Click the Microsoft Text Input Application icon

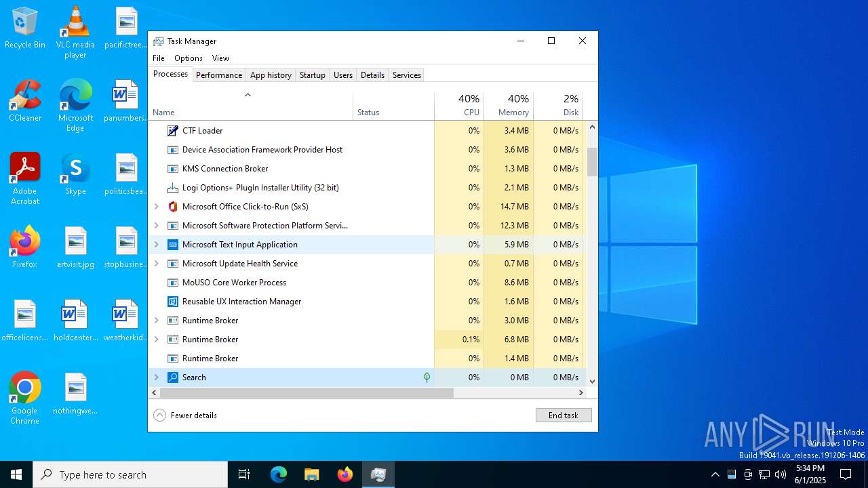point(173,245)
